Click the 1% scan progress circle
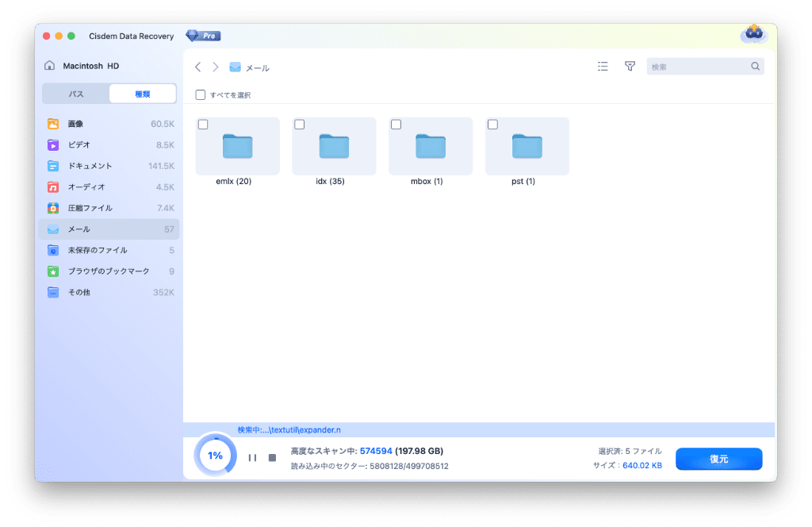The height and width of the screenshot is (527, 812). (215, 456)
